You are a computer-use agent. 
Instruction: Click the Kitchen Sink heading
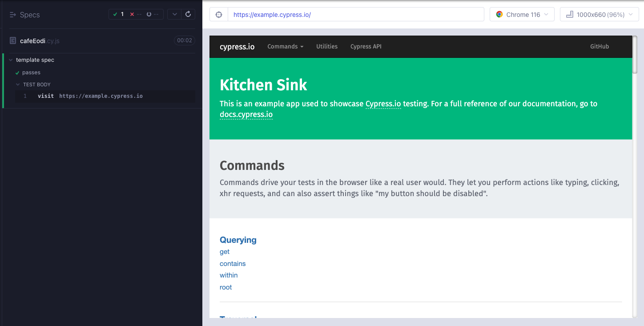click(x=263, y=85)
